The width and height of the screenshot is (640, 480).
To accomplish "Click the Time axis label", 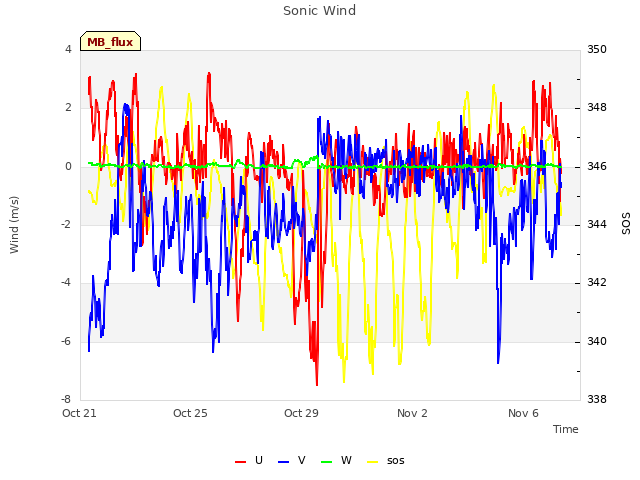I will tap(566, 429).
